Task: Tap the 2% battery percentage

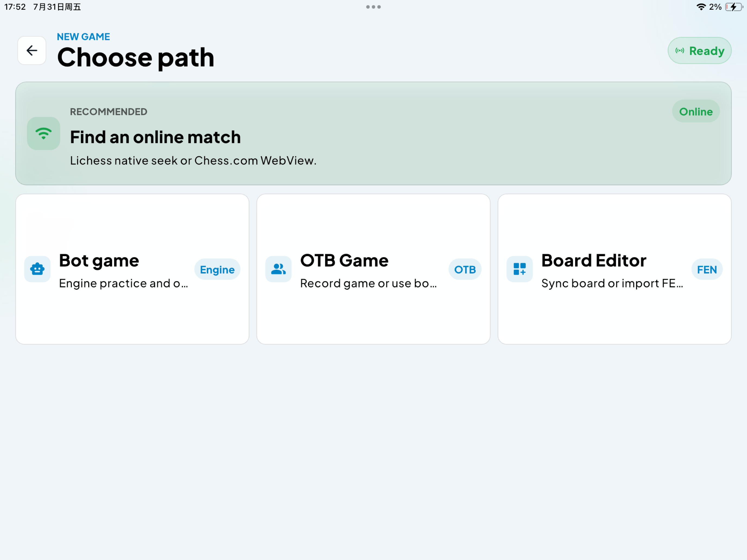Action: 715,7
